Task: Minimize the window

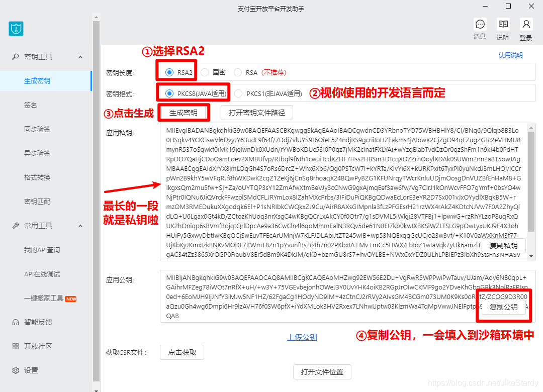Action: 485,6
